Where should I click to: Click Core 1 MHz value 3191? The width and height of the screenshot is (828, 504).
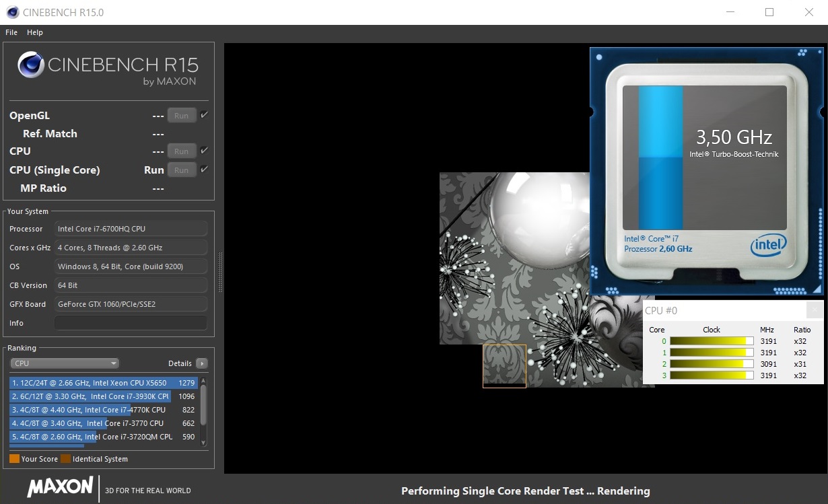click(x=768, y=353)
